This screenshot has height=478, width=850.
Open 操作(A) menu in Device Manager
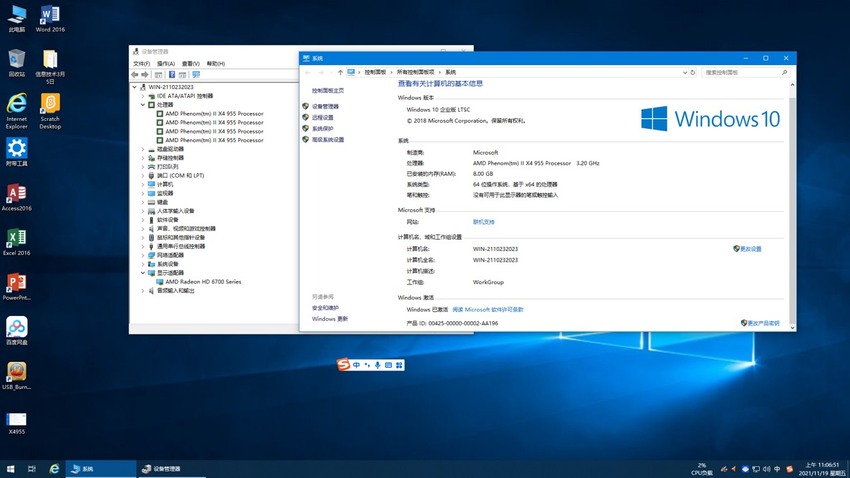tap(166, 63)
